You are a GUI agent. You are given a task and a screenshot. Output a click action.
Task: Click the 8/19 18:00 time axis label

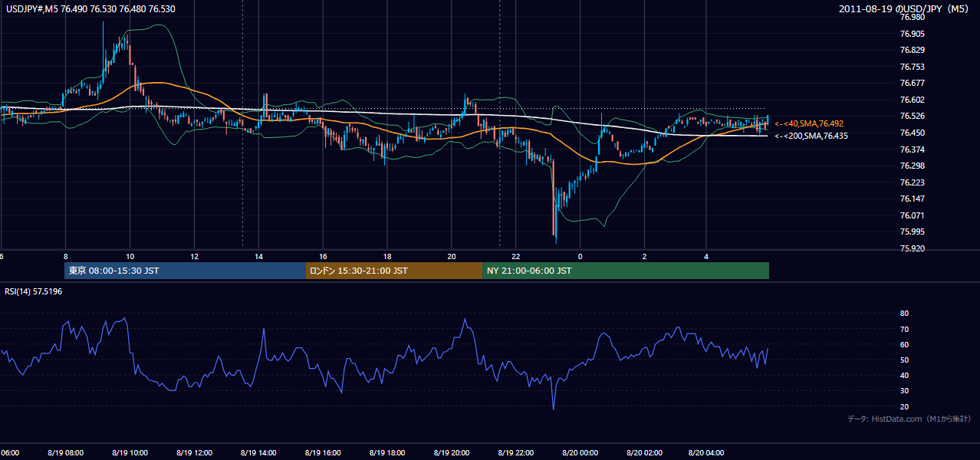coord(387,453)
